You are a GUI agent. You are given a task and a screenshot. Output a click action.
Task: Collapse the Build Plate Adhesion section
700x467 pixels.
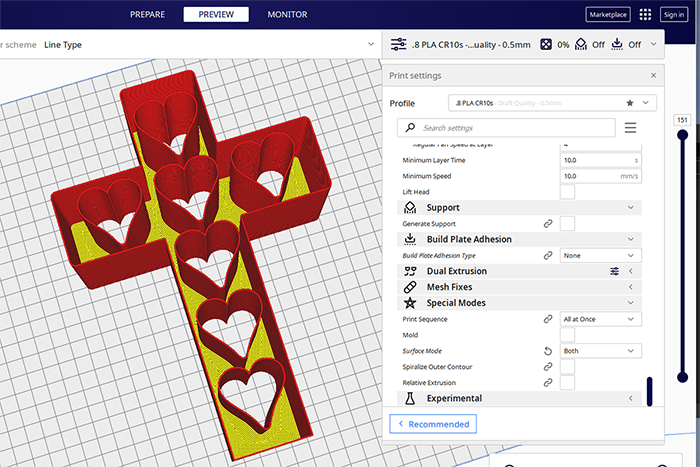pyautogui.click(x=631, y=239)
